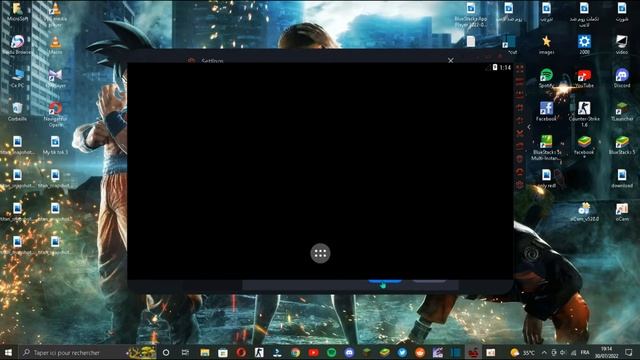Open the MicroSoft folder on desktop
The height and width of the screenshot is (360, 640).
(17, 11)
